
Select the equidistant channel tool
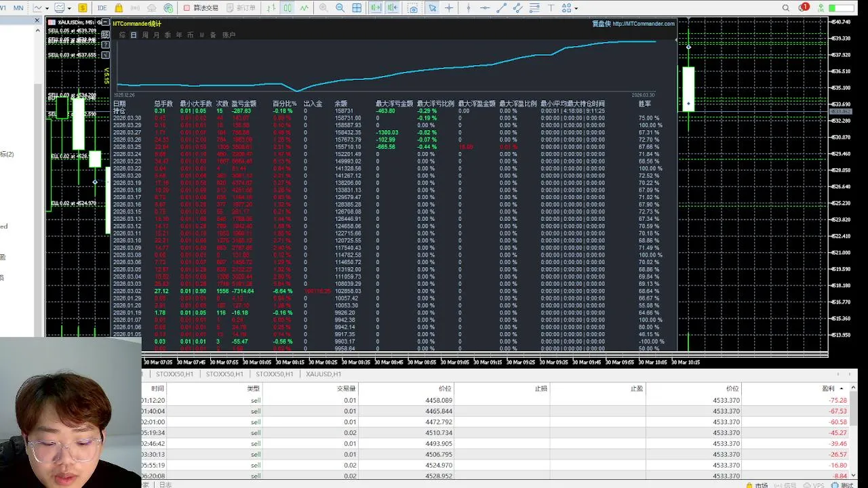[518, 8]
